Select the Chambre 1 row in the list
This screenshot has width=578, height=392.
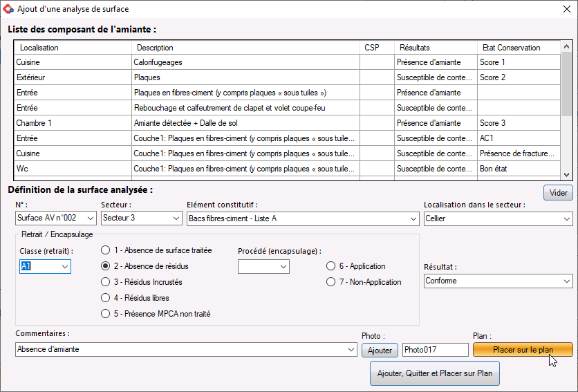click(x=288, y=123)
